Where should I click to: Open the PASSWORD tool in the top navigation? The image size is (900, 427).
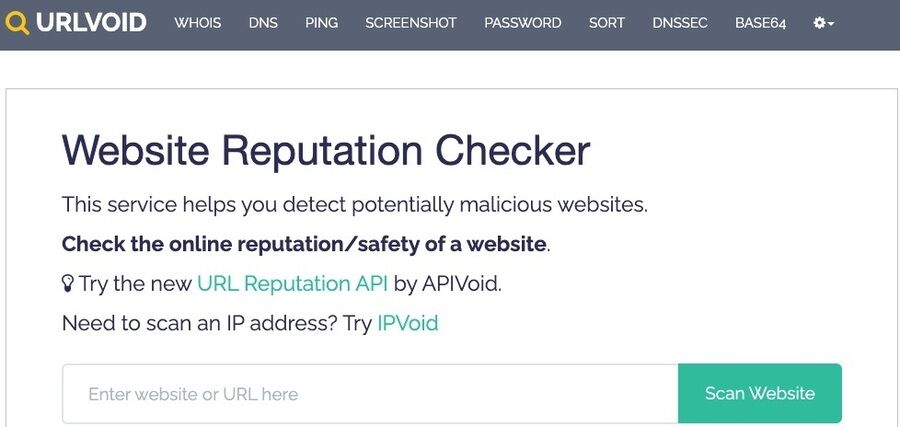(x=523, y=23)
